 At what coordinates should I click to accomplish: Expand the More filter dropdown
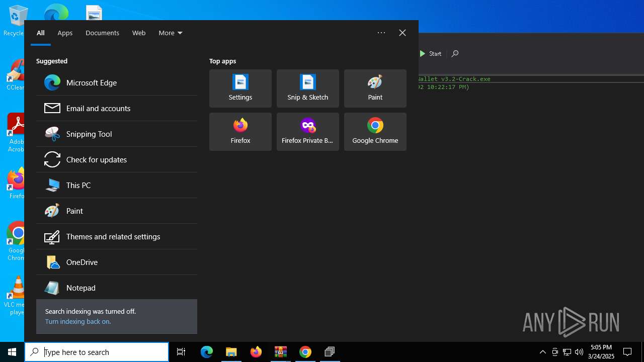171,33
